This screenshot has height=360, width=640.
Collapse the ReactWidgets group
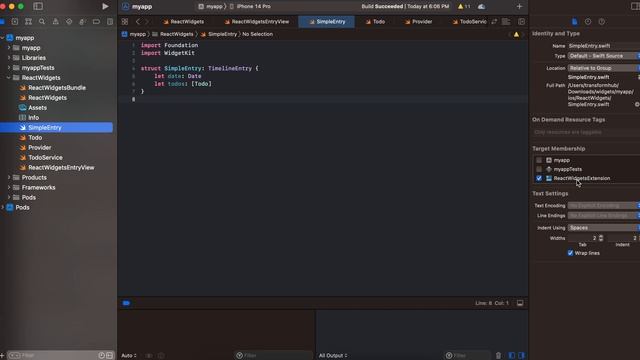tap(9, 78)
